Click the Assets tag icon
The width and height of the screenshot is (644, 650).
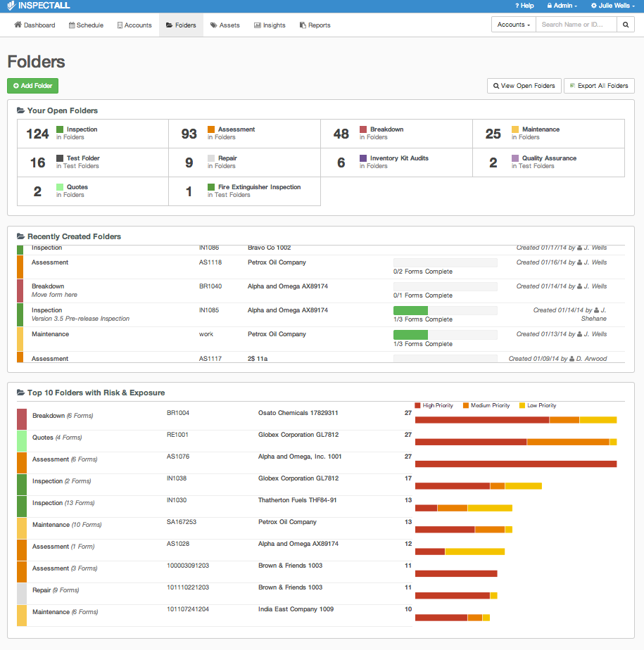[x=213, y=25]
